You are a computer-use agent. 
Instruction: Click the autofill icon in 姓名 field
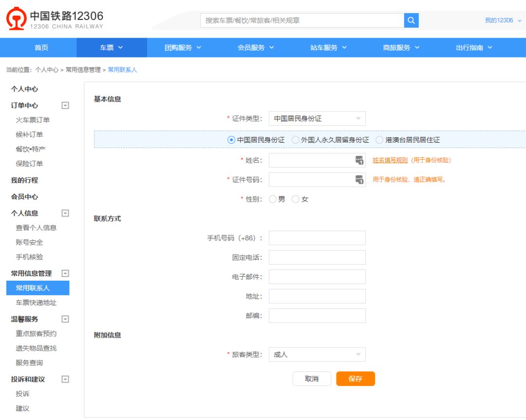(x=359, y=160)
